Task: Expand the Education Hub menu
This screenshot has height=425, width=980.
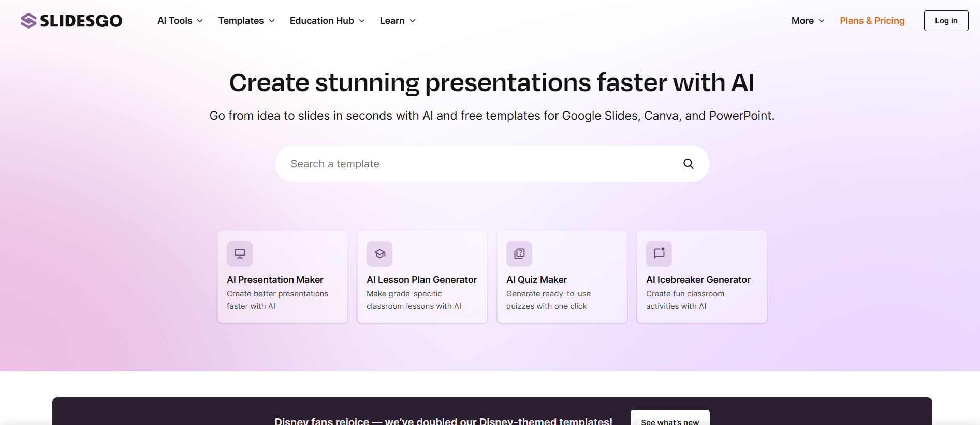Action: 327,21
